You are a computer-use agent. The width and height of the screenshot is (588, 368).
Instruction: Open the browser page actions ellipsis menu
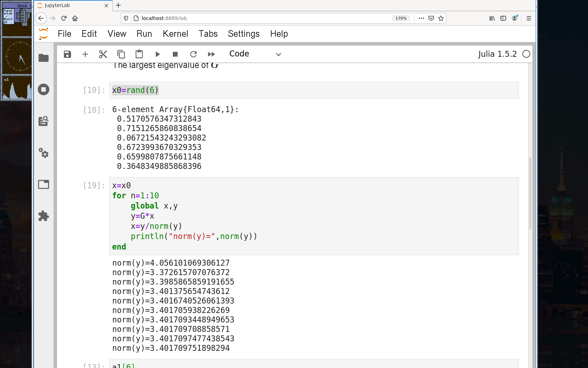pyautogui.click(x=421, y=18)
